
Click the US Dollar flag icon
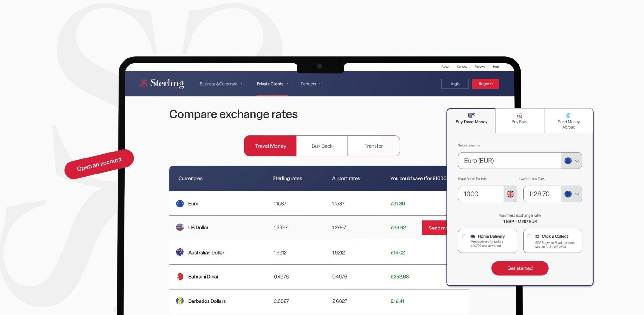coord(180,227)
